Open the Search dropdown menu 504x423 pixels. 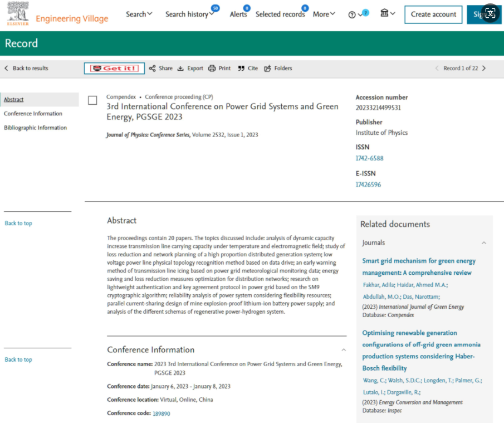point(139,14)
